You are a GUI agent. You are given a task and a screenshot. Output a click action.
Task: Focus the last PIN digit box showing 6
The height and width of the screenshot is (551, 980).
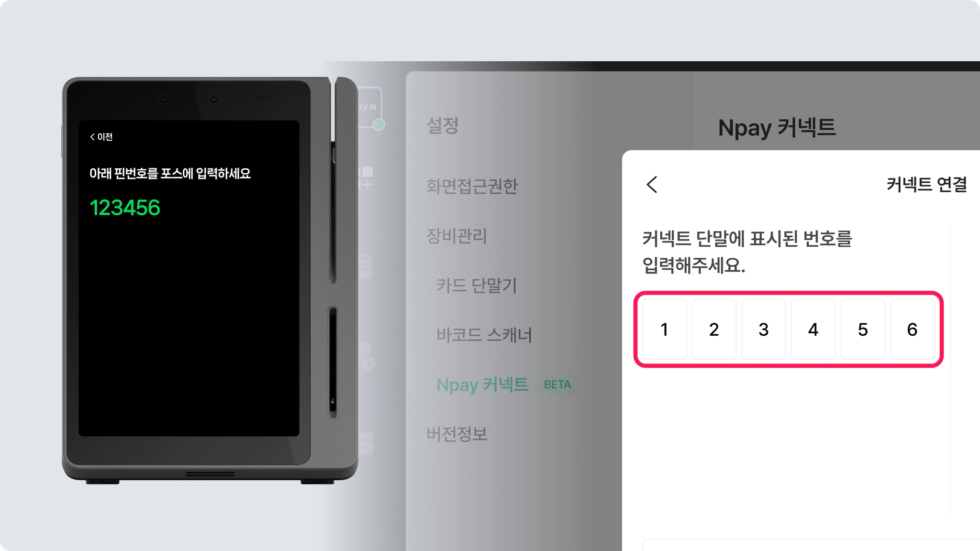912,329
